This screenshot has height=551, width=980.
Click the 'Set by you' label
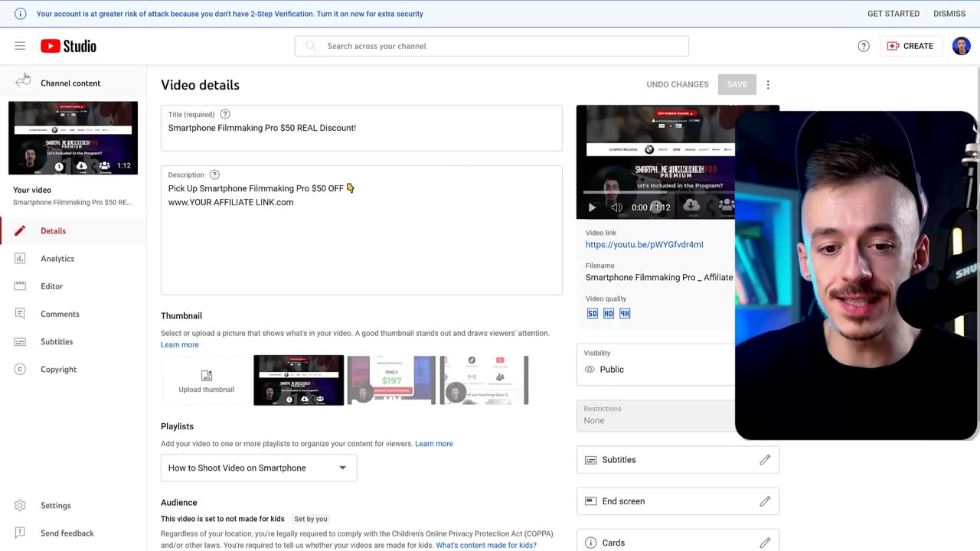coord(311,519)
